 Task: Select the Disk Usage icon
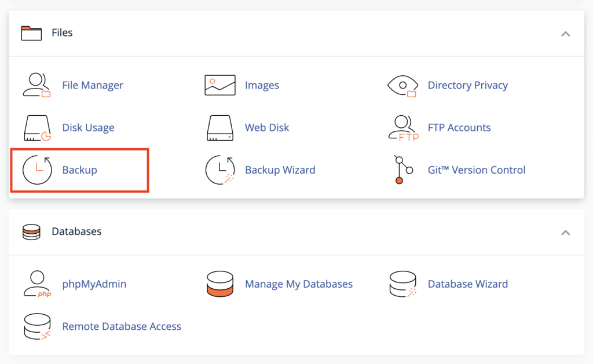point(36,127)
